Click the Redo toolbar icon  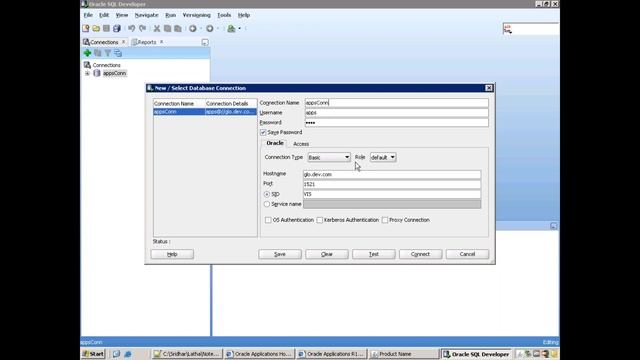pos(142,29)
